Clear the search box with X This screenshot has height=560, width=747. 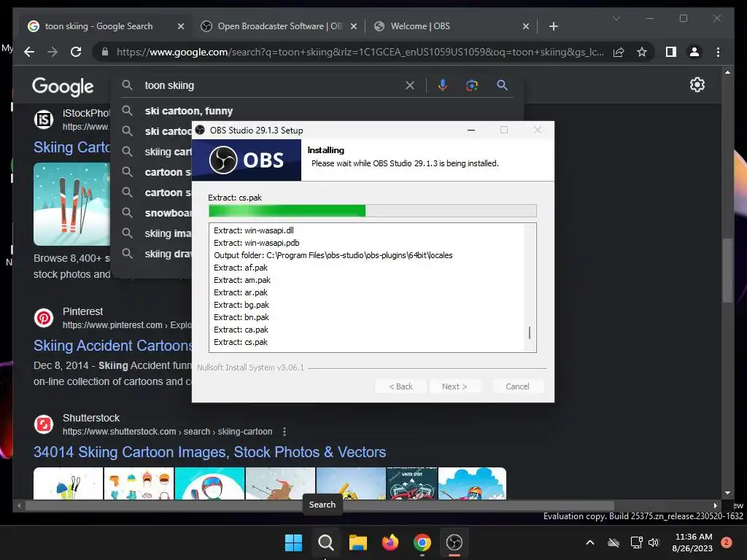tap(410, 85)
